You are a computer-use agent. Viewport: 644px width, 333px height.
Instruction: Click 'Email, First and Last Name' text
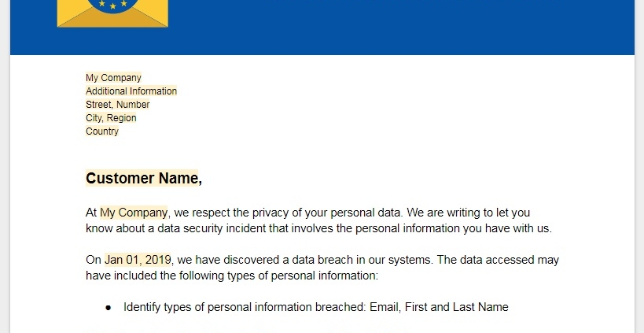pyautogui.click(x=439, y=307)
